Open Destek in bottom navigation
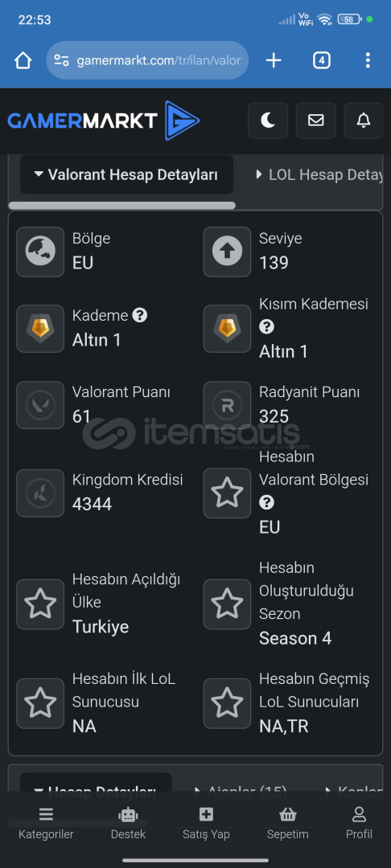391x868 pixels. pos(128,824)
